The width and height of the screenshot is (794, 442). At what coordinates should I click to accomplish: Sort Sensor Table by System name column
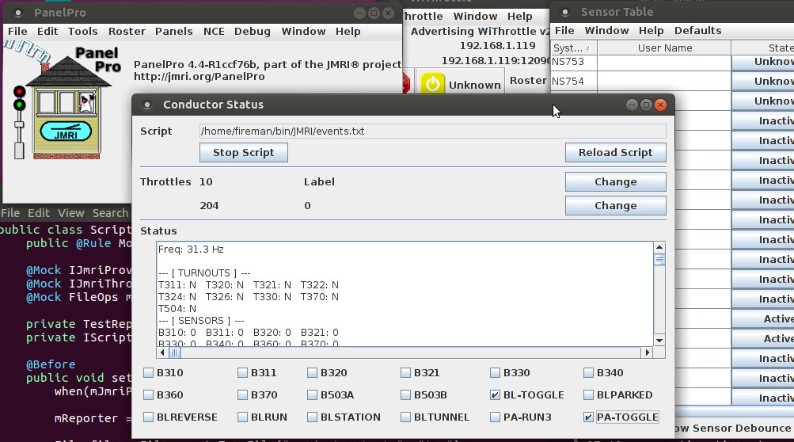point(570,48)
